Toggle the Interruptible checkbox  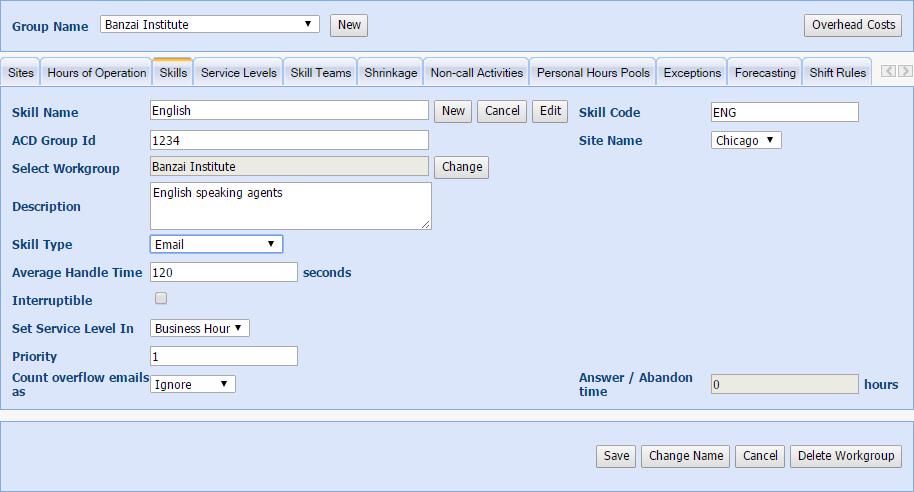click(x=161, y=299)
